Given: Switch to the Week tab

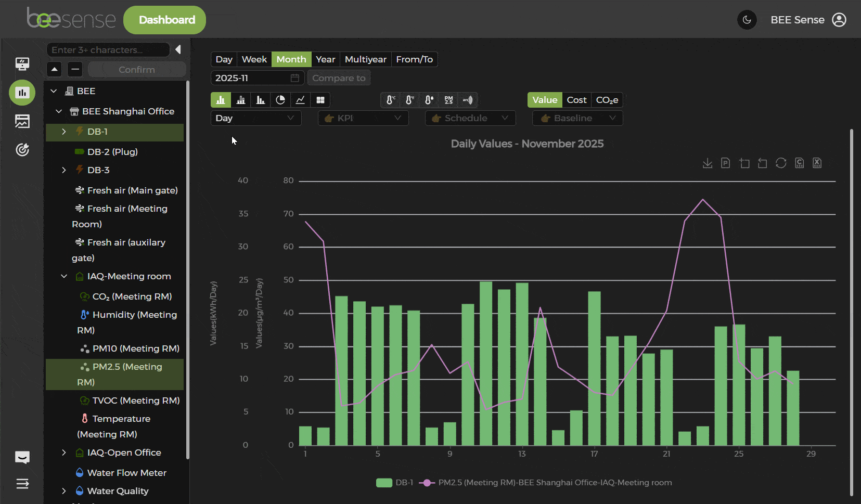Looking at the screenshot, I should pyautogui.click(x=254, y=59).
